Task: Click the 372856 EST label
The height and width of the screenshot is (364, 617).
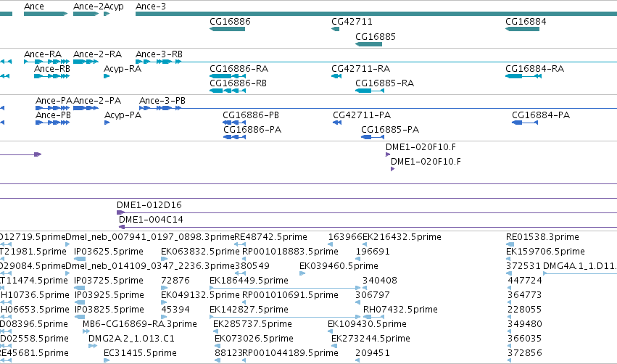Action: click(525, 353)
